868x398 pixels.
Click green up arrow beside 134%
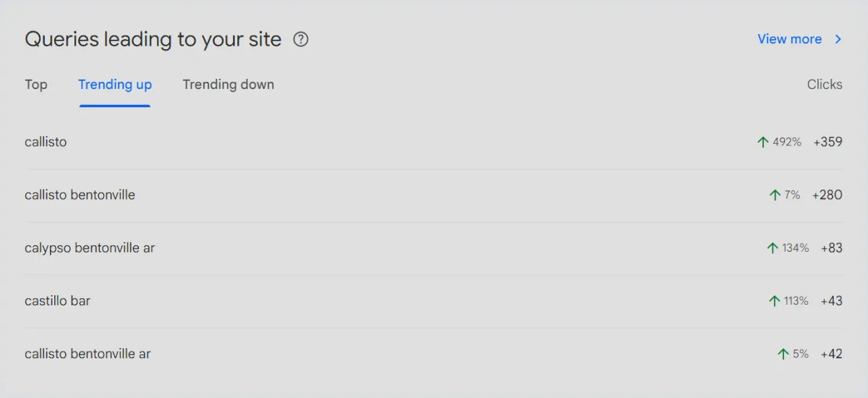(772, 248)
